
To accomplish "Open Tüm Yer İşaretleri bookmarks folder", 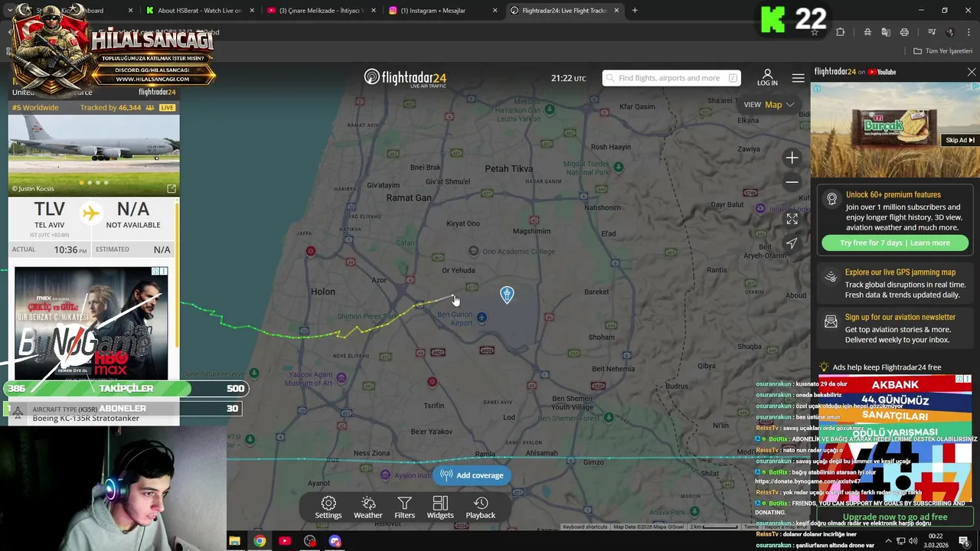I will (x=943, y=51).
